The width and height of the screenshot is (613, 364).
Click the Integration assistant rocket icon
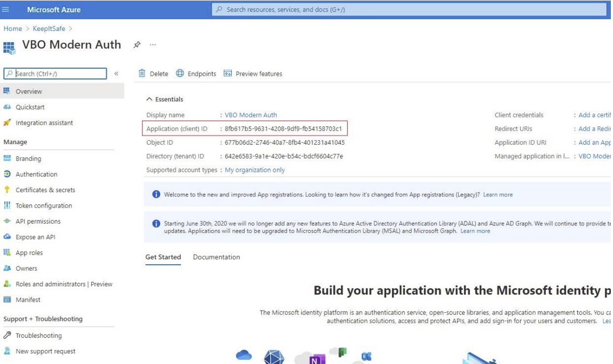click(x=6, y=123)
